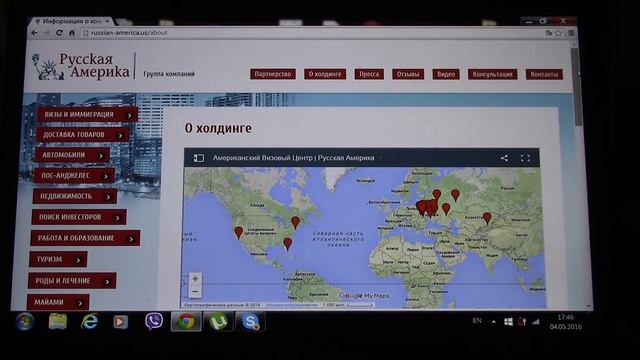Bookmark this page with the star icon
The height and width of the screenshot is (360, 640).
[x=559, y=33]
